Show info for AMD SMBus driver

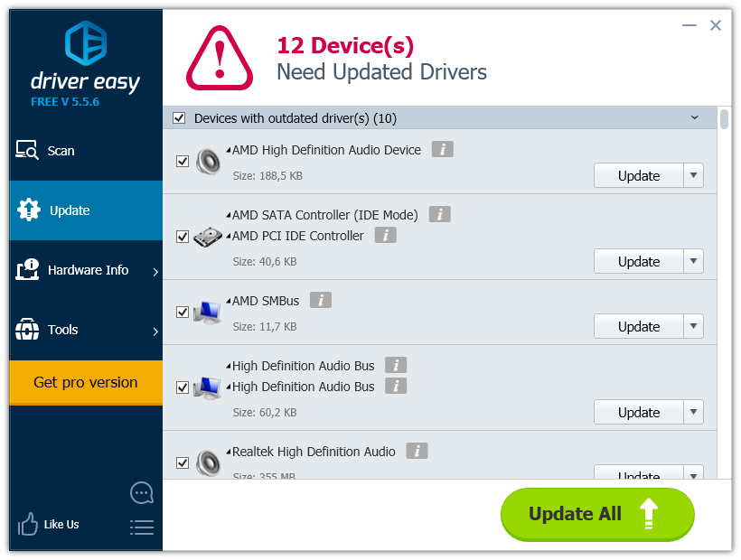(x=321, y=301)
